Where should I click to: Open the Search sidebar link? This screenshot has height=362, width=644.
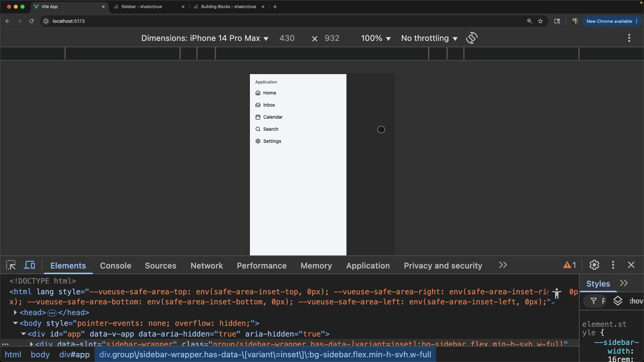298,129
